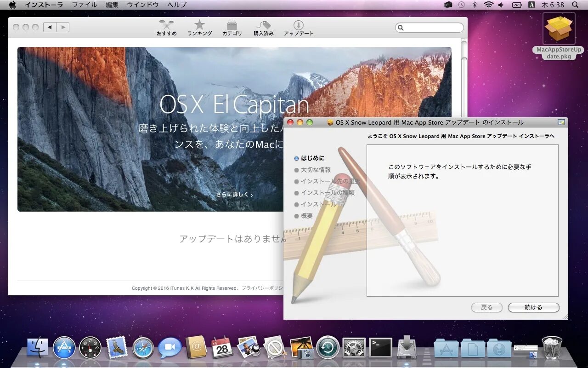The image size is (588, 368).
Task: Open Directory Utility icon in the Dock
Action: (x=275, y=348)
